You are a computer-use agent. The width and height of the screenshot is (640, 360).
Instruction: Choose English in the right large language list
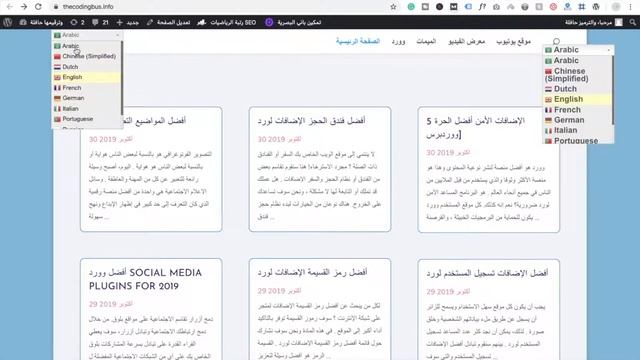(x=578, y=99)
